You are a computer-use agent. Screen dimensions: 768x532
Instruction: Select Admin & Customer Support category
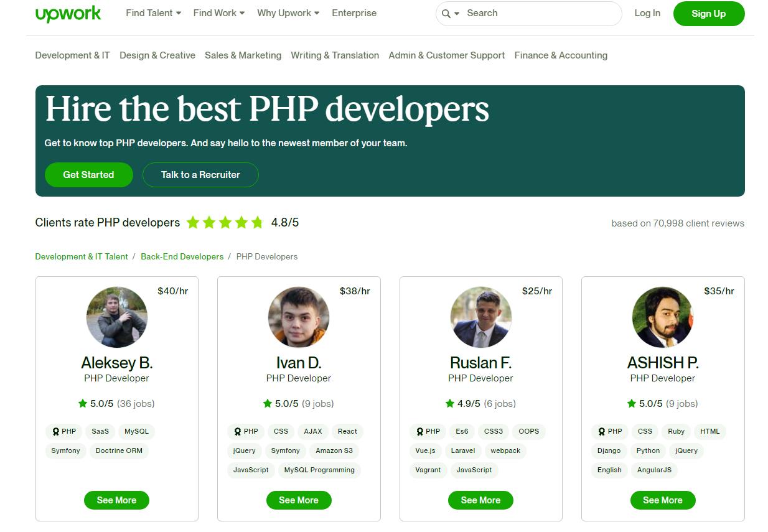coord(447,55)
